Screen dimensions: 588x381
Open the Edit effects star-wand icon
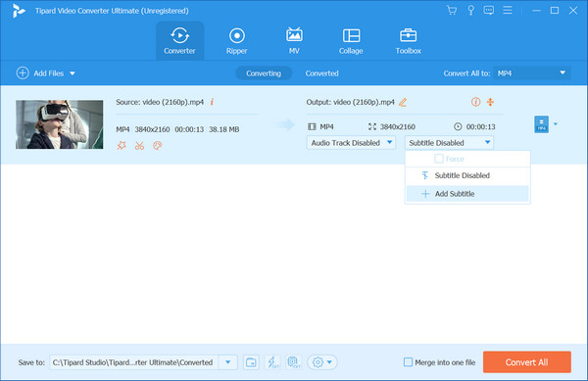click(122, 145)
